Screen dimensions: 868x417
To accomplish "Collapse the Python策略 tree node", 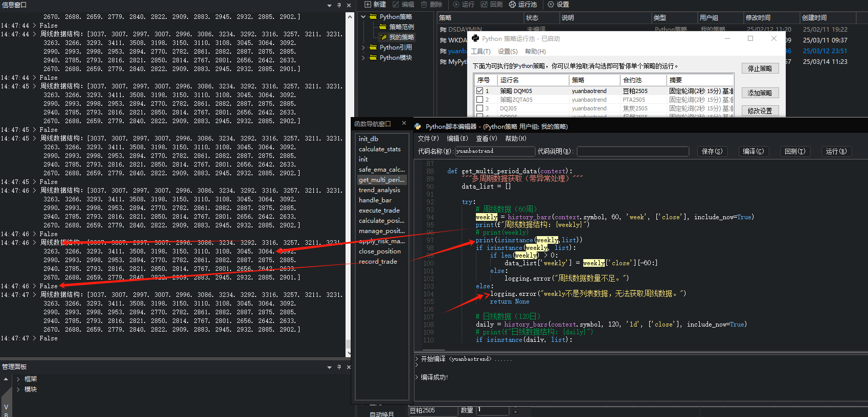I will 363,16.
